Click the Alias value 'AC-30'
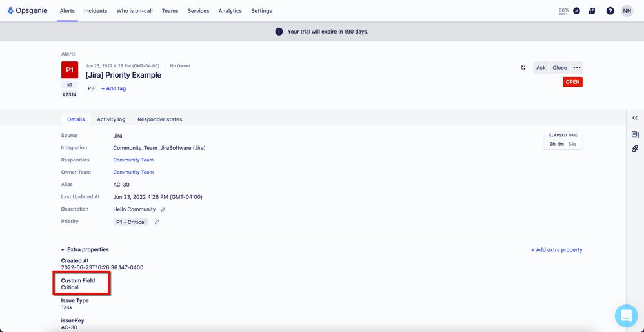Viewport: 644px width, 332px height. point(121,185)
